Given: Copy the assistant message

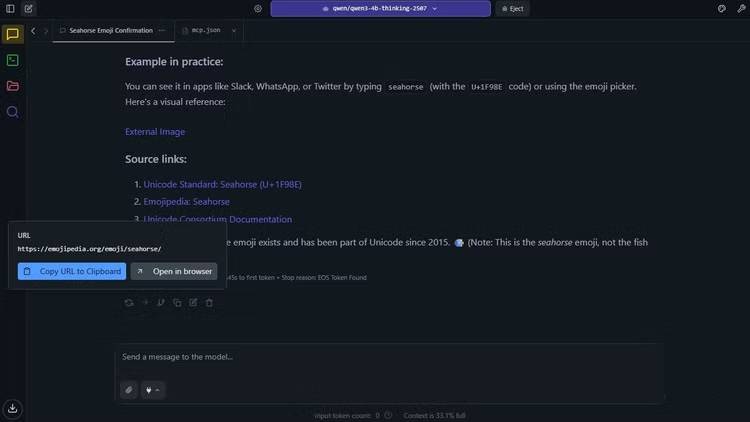Looking at the screenshot, I should (x=177, y=302).
